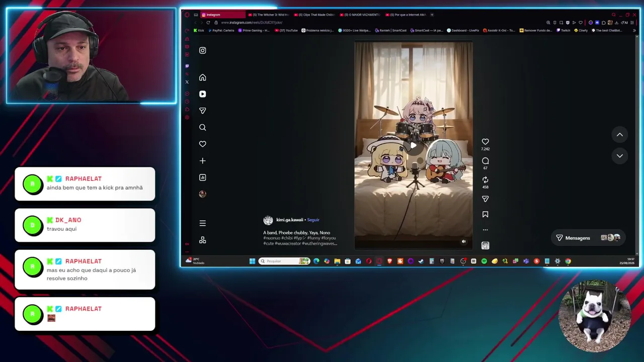The image size is (644, 362).
Task: Open Spotify from the taskbar
Action: click(x=484, y=261)
